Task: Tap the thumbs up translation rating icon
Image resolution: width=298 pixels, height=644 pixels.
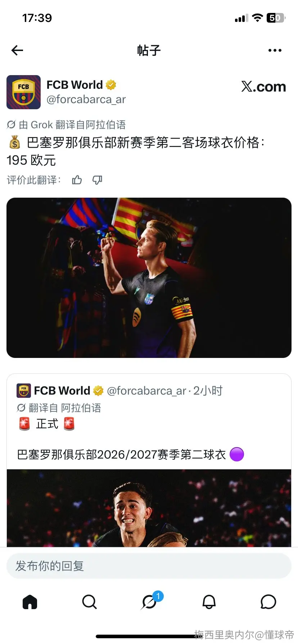Action: coord(77,180)
